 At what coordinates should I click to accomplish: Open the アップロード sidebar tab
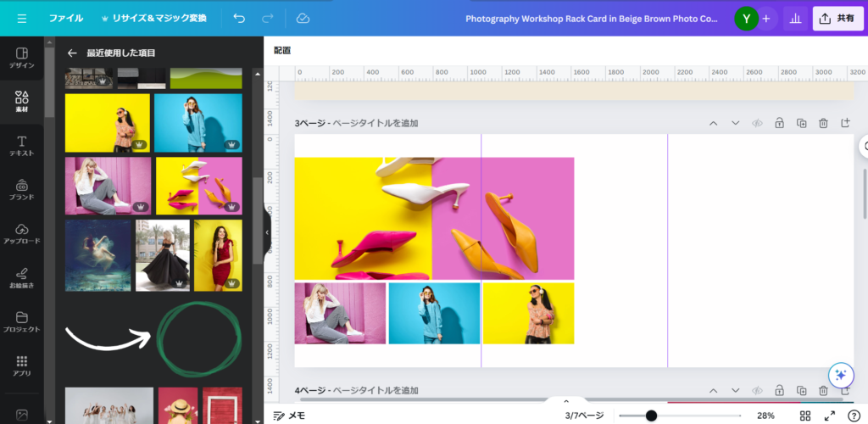[x=21, y=234]
